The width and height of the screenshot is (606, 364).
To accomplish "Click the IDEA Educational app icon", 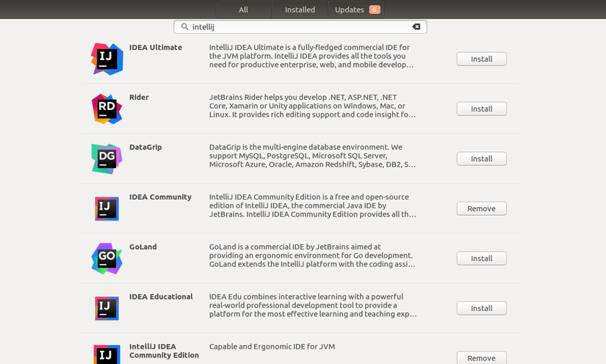I will [x=107, y=308].
